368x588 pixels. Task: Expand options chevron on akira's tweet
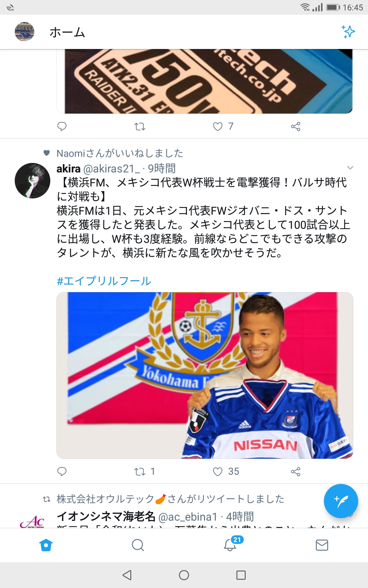350,168
